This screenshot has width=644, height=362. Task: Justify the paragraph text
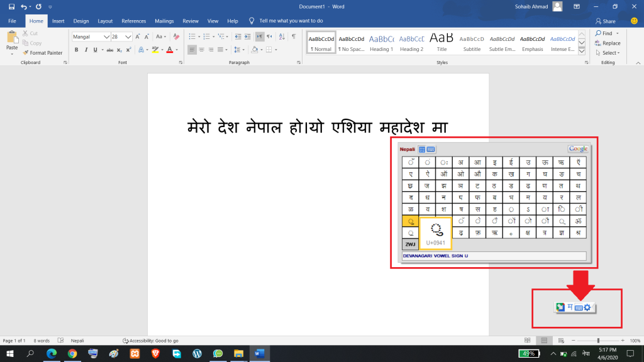[220, 50]
